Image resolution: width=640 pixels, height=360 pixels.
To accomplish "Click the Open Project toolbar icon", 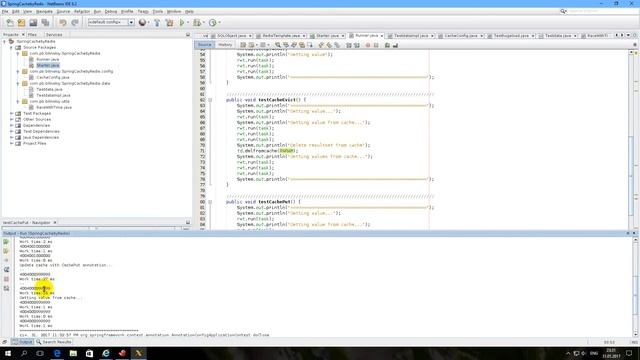I will 33,23.
